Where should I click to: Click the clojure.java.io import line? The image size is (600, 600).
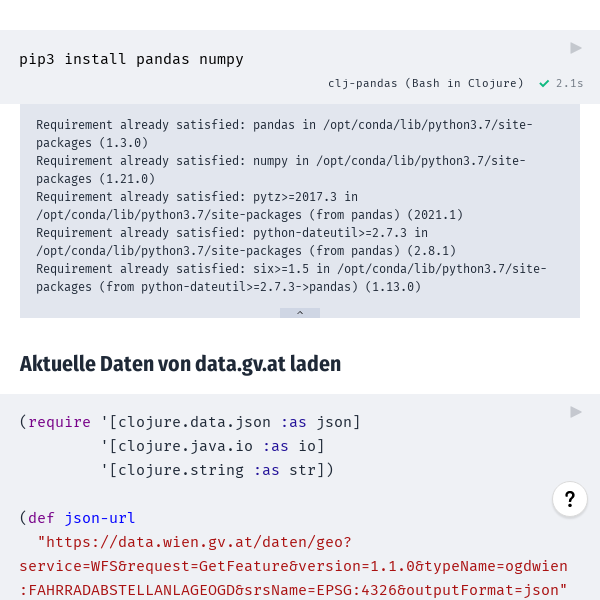point(212,446)
